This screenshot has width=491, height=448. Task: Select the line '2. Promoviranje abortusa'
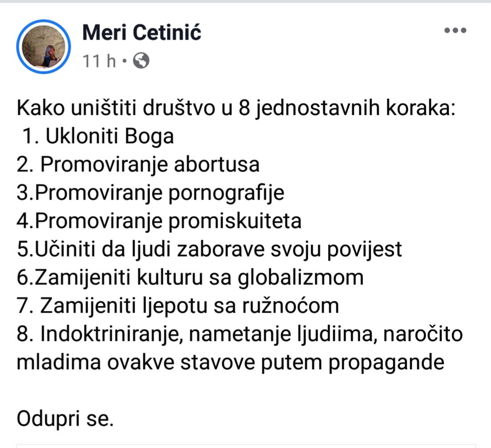pos(138,165)
